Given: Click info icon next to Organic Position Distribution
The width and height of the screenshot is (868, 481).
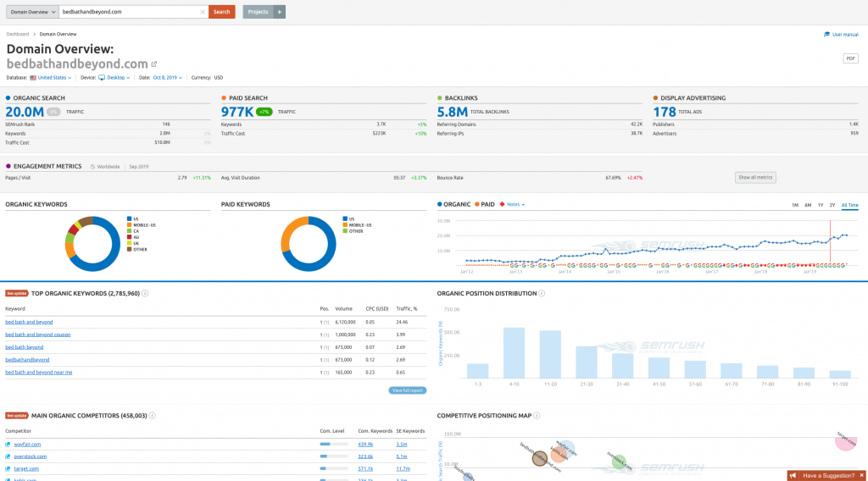Looking at the screenshot, I should point(542,293).
